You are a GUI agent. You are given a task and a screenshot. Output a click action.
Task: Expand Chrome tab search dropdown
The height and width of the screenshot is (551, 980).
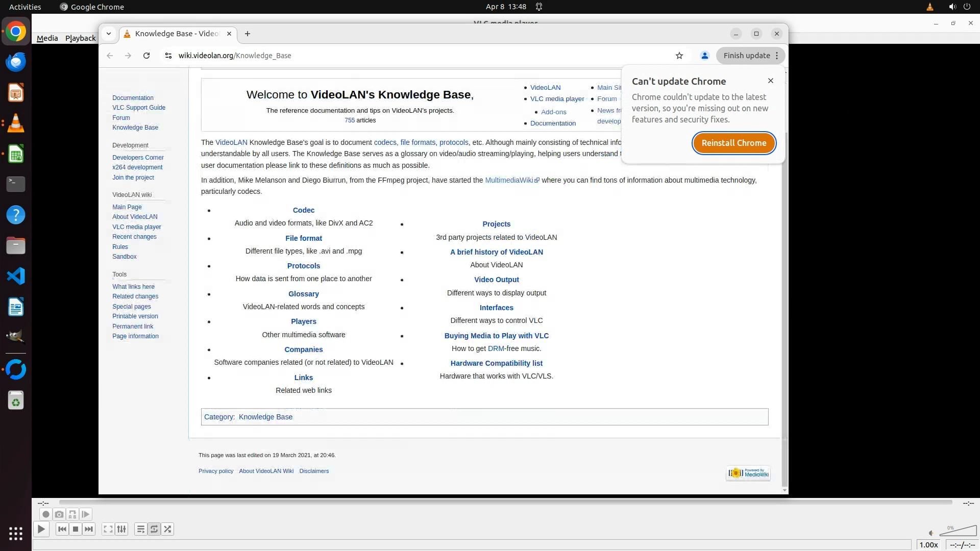(109, 34)
